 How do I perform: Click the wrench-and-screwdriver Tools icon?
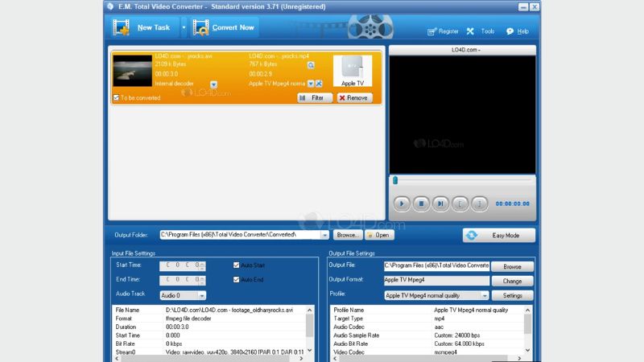pos(470,31)
